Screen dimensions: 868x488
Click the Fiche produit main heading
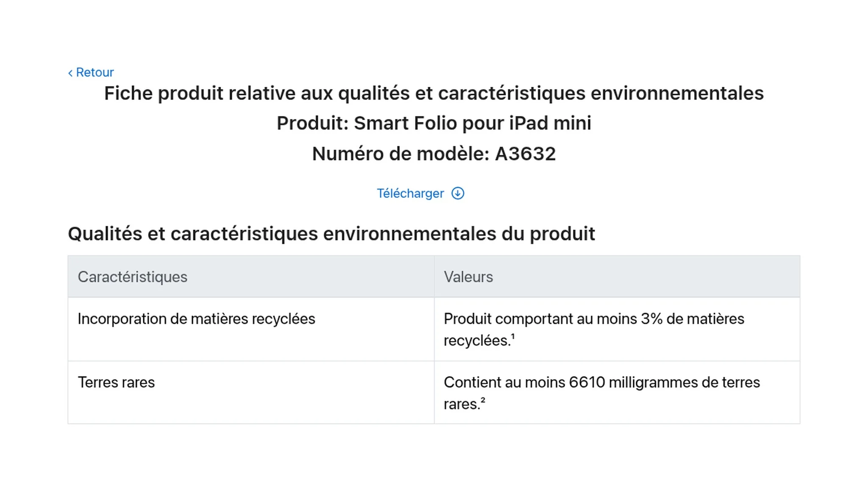tap(434, 93)
